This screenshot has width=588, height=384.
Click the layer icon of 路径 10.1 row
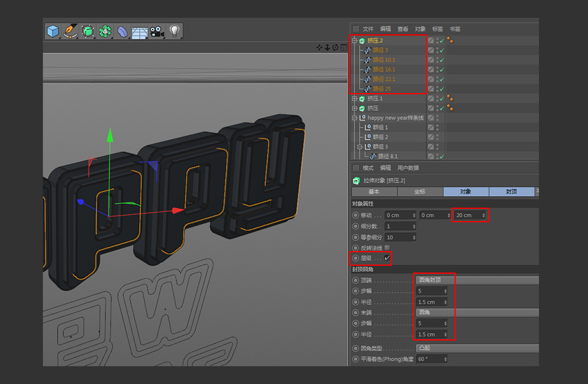point(431,60)
